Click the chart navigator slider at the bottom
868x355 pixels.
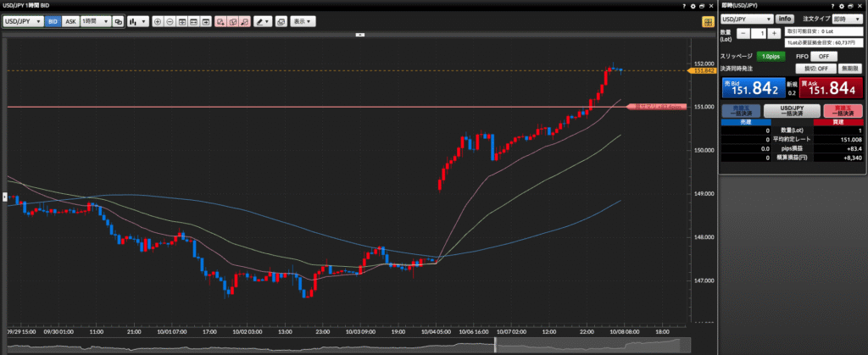[496, 345]
